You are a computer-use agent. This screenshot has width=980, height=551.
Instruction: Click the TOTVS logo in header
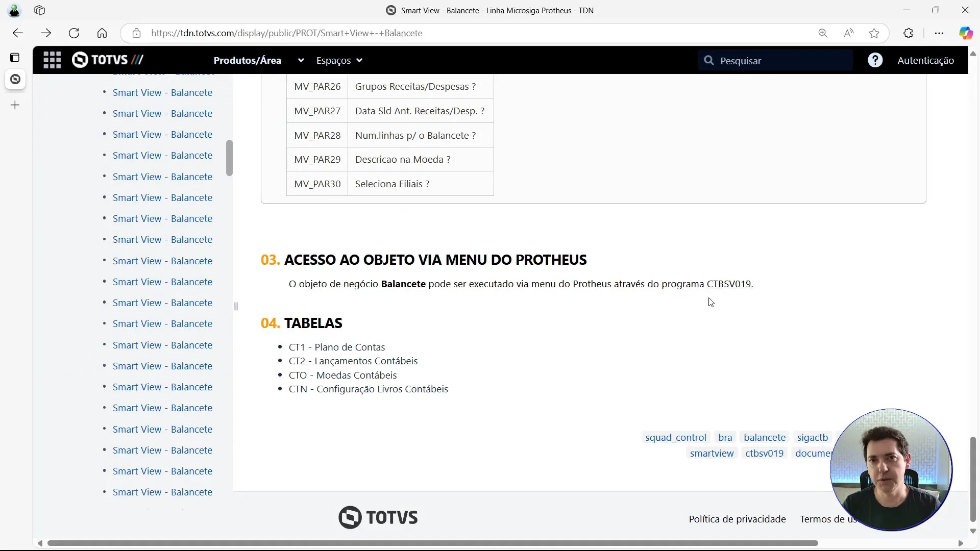click(108, 60)
